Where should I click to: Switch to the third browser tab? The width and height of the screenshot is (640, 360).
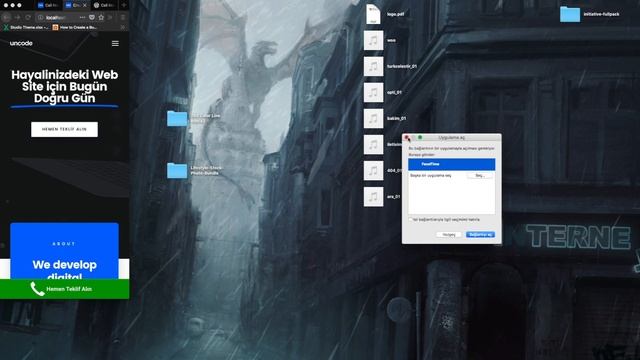pos(104,5)
